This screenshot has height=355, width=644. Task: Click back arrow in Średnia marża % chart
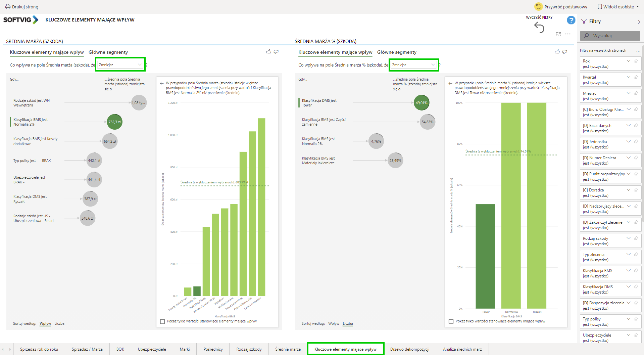(x=450, y=83)
